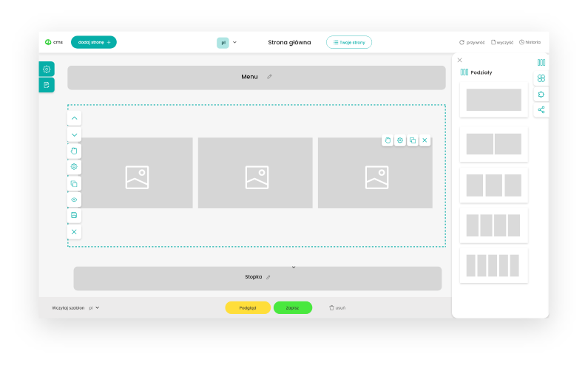Screen dimensions: 588x365
Task: Move the section down with the chevron arrow
Action: (x=74, y=134)
